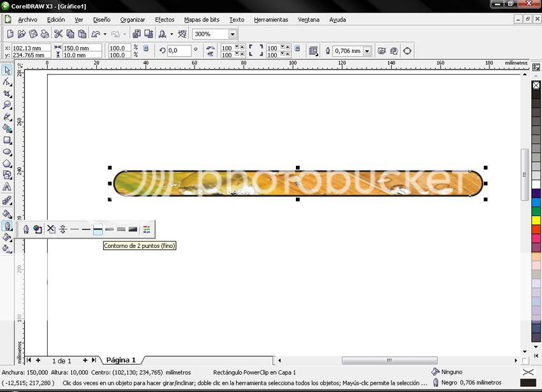Select the Eyedropper tool

click(7, 214)
